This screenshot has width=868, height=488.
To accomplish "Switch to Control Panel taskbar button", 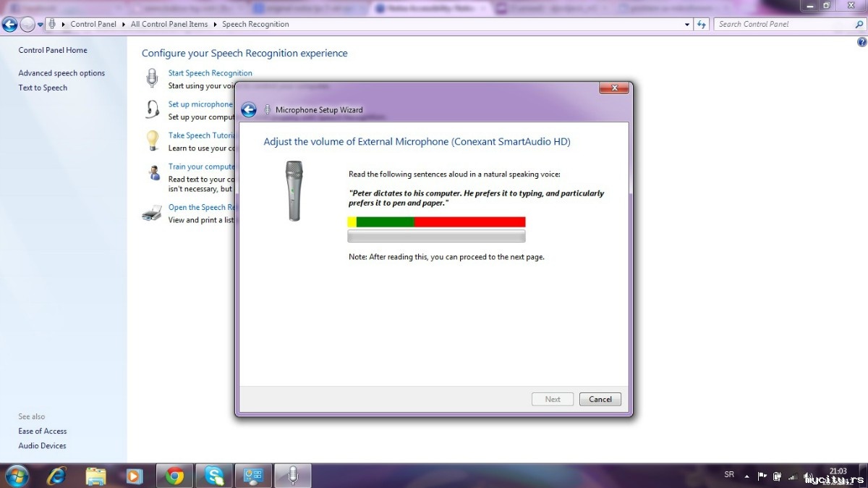I will click(x=253, y=476).
